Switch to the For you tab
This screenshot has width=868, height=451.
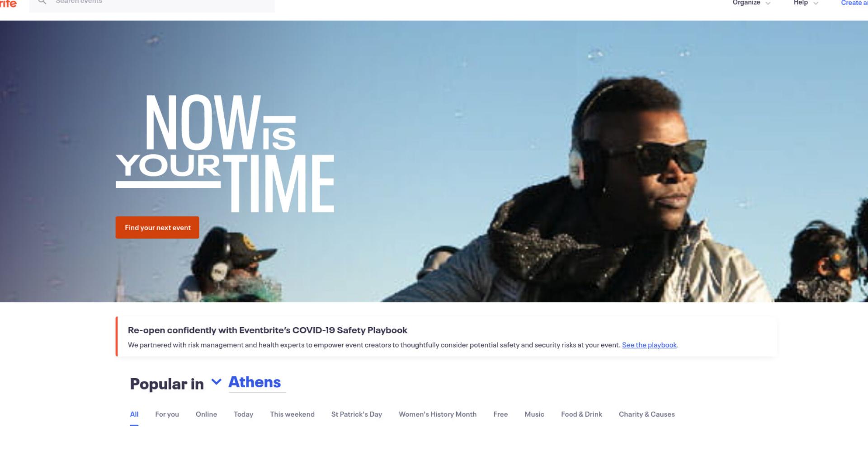coord(167,414)
